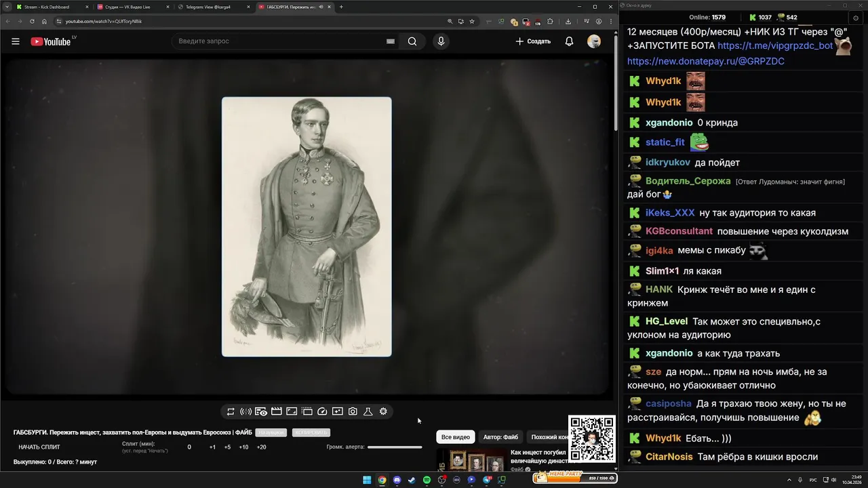
Task: Adjust the Громк. алерта volume slider
Action: (395, 447)
